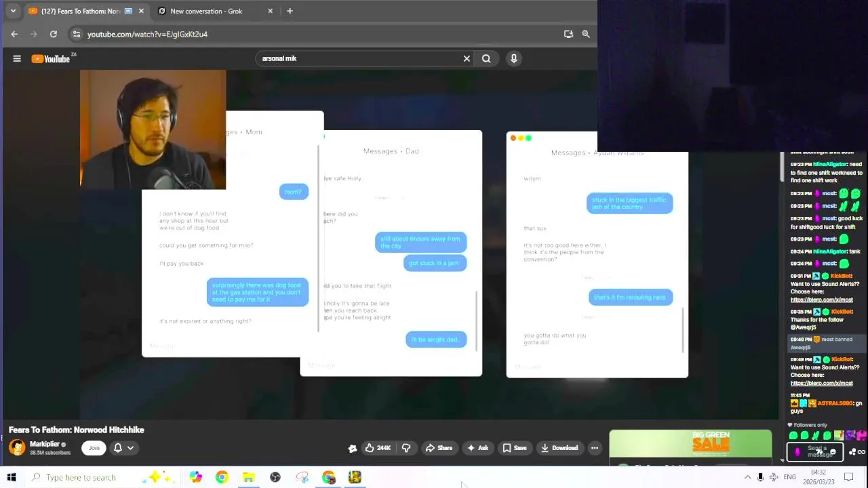Open the taskbar clock showing 04:32

(x=818, y=477)
